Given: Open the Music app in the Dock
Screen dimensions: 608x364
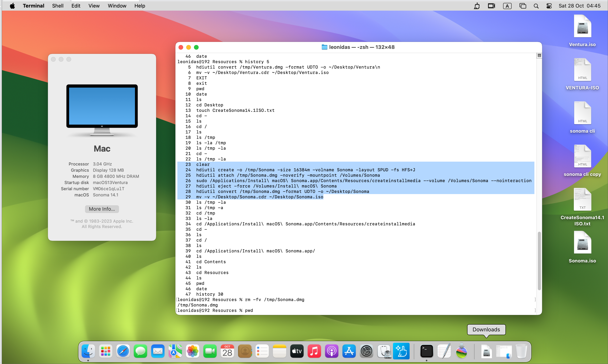Looking at the screenshot, I should (314, 351).
